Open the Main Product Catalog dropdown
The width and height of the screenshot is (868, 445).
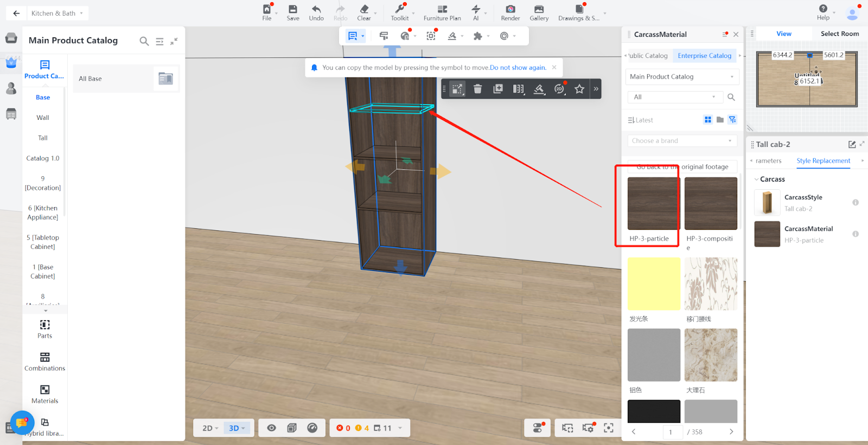tap(681, 77)
